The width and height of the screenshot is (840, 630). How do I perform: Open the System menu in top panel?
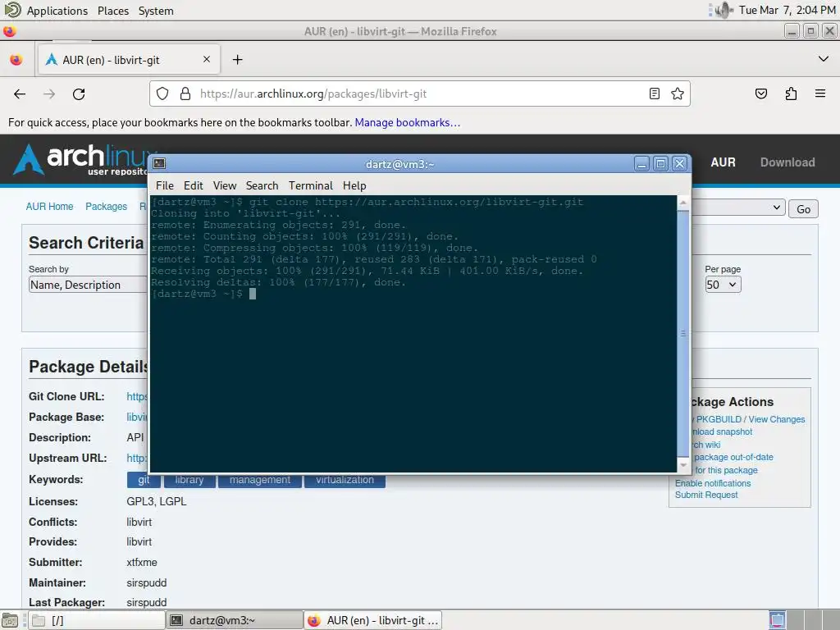coord(156,11)
